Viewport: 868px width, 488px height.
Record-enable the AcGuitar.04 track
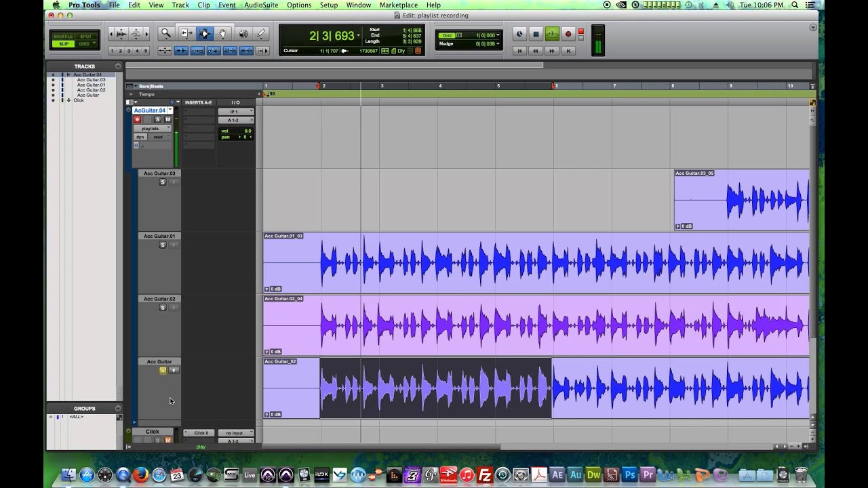137,119
